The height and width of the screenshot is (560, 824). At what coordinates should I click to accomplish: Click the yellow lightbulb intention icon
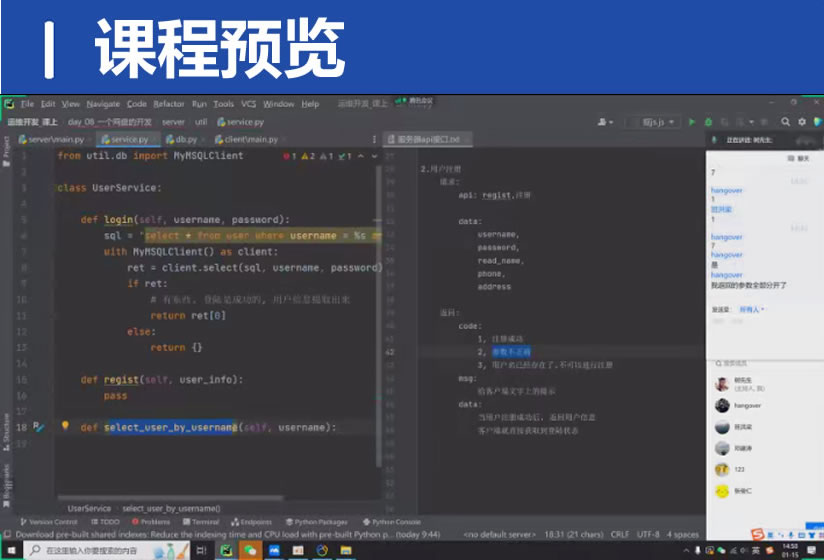click(65, 426)
